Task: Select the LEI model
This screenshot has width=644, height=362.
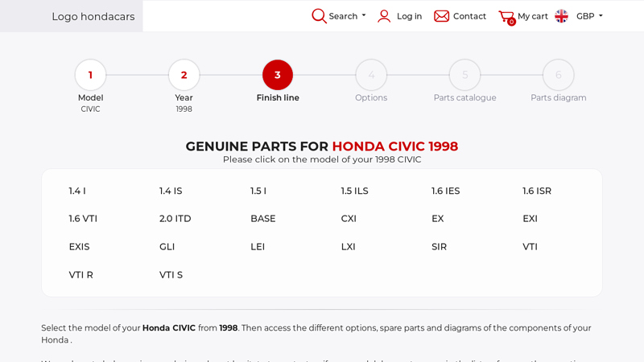Action: 258,247
